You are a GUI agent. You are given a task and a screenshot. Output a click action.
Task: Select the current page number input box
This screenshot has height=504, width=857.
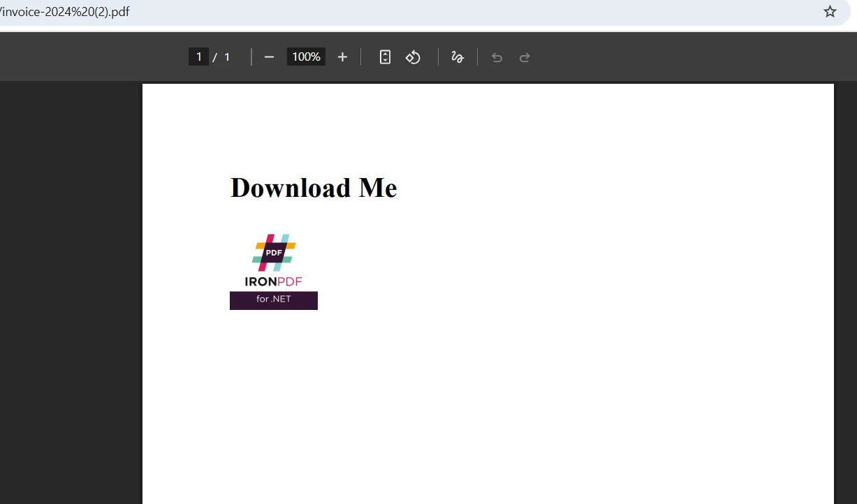198,57
